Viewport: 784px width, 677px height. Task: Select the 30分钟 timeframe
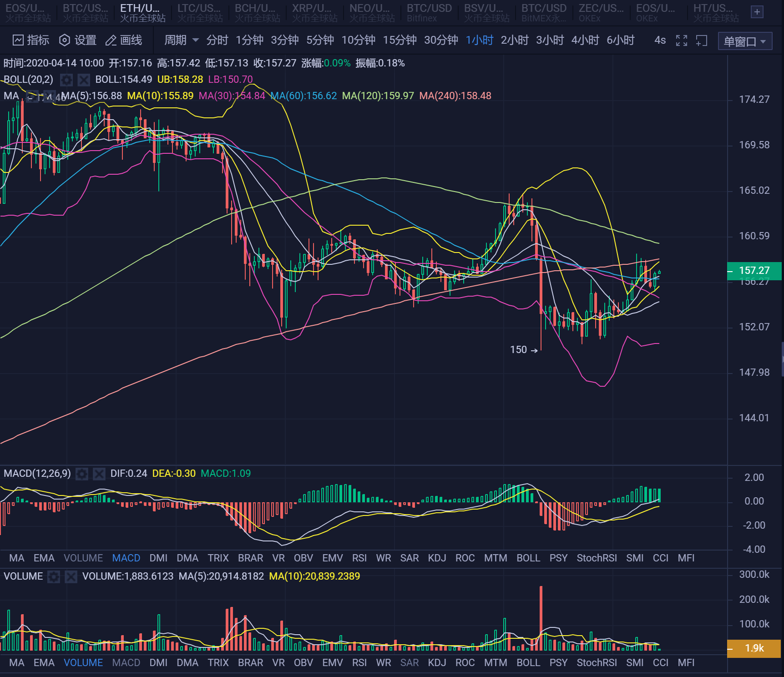[441, 40]
